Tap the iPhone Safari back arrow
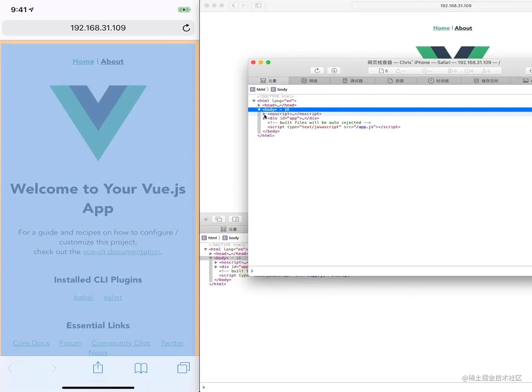This screenshot has width=532, height=392. [10, 368]
